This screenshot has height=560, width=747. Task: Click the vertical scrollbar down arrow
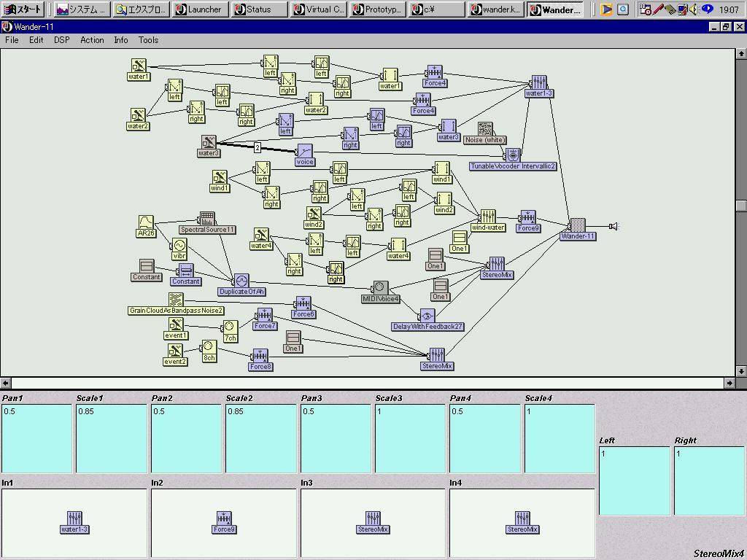click(741, 370)
